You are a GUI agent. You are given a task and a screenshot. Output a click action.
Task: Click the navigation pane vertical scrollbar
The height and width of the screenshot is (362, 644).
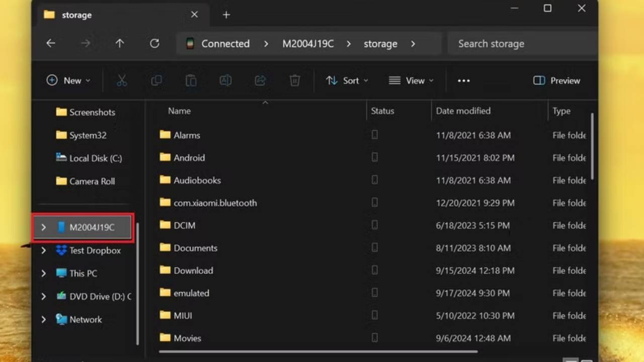137,284
